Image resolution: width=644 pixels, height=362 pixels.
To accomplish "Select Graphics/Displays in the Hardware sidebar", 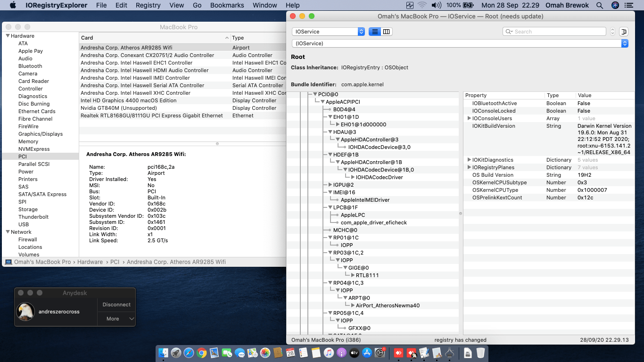I will pyautogui.click(x=41, y=134).
